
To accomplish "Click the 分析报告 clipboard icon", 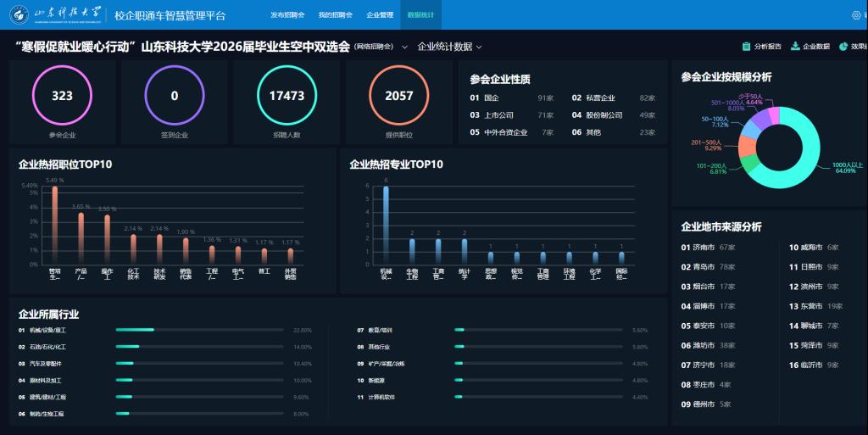I will point(746,47).
